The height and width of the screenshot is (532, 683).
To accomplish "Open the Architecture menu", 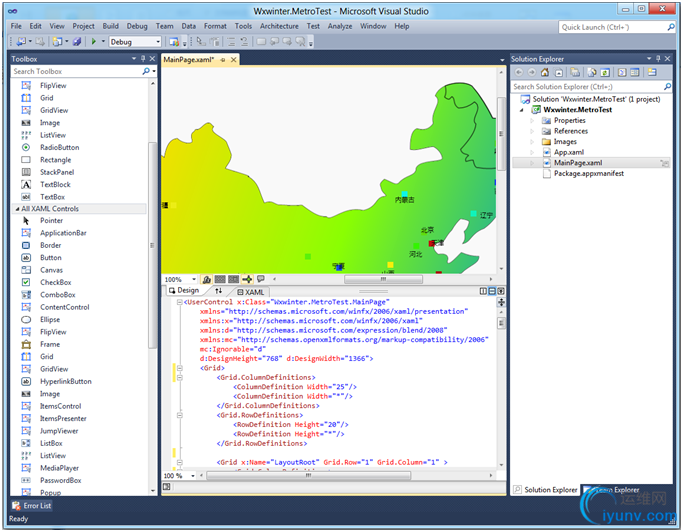I will 279,26.
